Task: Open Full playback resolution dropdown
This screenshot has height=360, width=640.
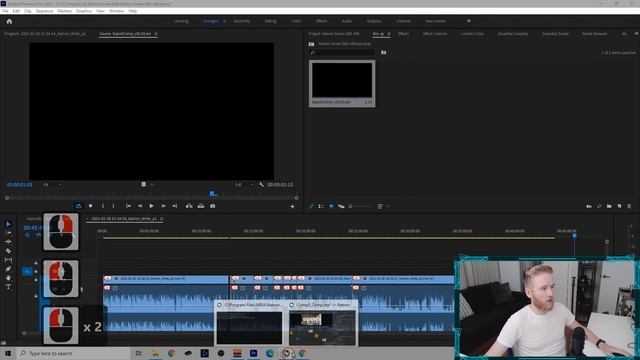Action: coord(244,185)
